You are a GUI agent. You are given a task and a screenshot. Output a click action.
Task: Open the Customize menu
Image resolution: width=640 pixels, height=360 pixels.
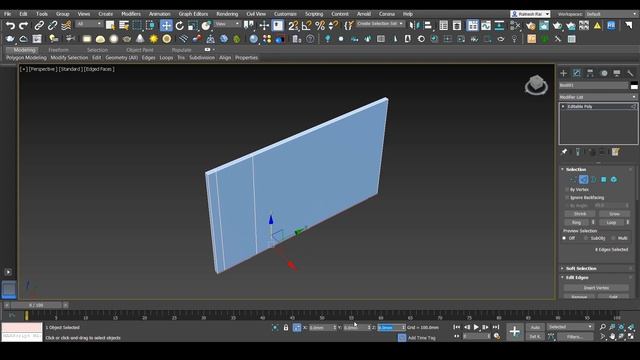click(x=285, y=14)
